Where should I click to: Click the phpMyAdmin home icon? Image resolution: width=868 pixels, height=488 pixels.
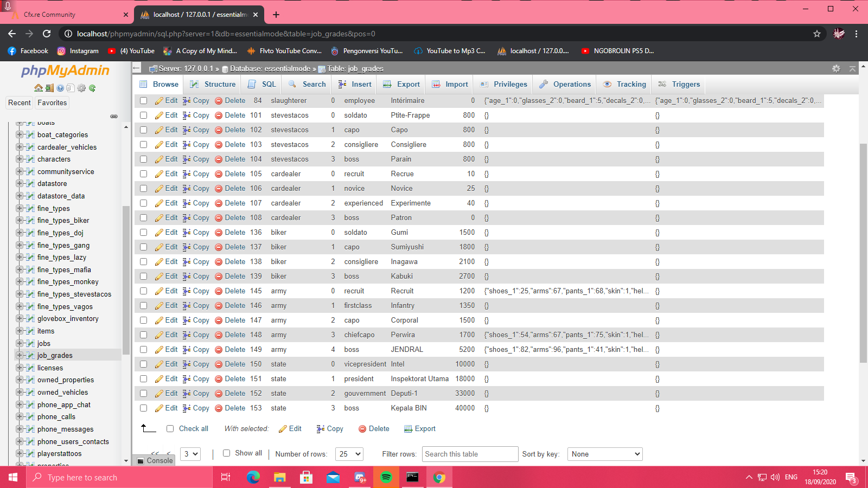[x=38, y=88]
